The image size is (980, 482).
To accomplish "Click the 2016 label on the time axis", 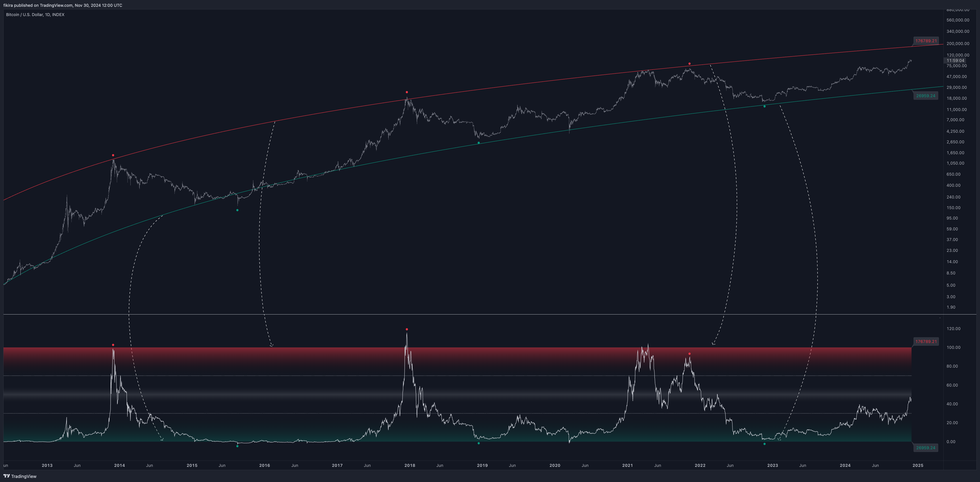I will coord(264,466).
